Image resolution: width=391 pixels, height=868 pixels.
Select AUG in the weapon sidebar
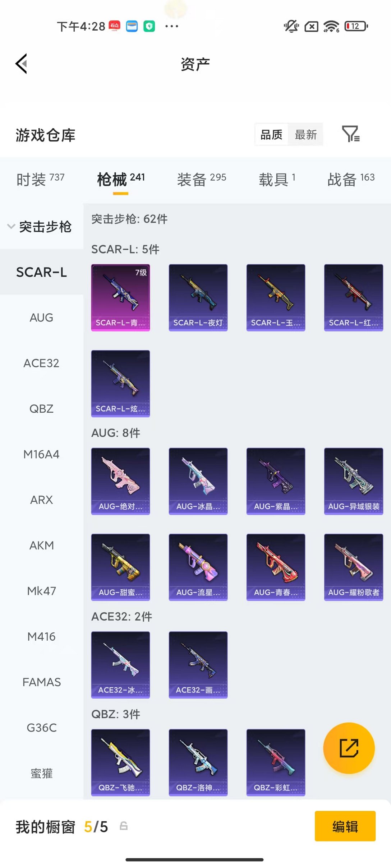click(x=42, y=317)
